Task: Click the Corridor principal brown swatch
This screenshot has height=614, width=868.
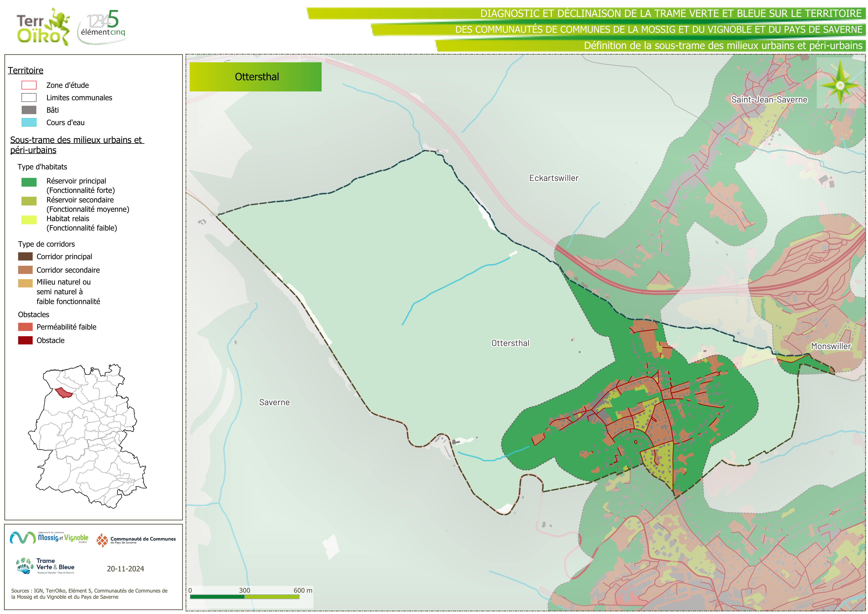Action: point(25,256)
